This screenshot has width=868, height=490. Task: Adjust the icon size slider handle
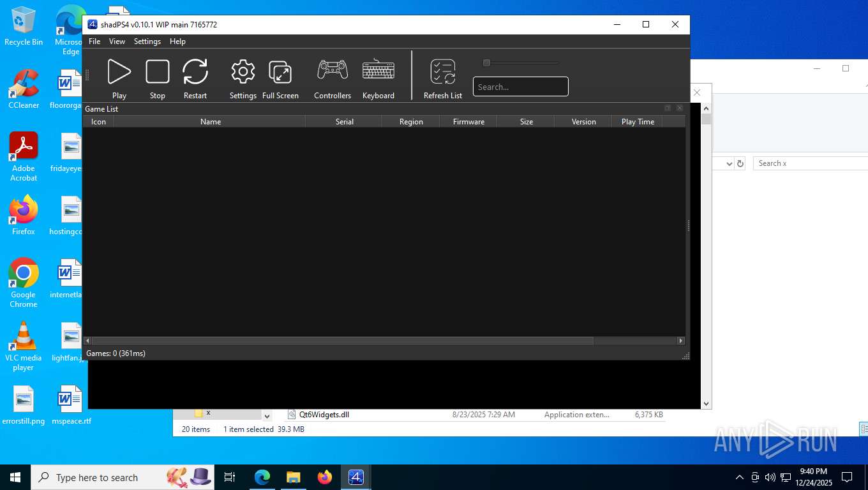(486, 63)
